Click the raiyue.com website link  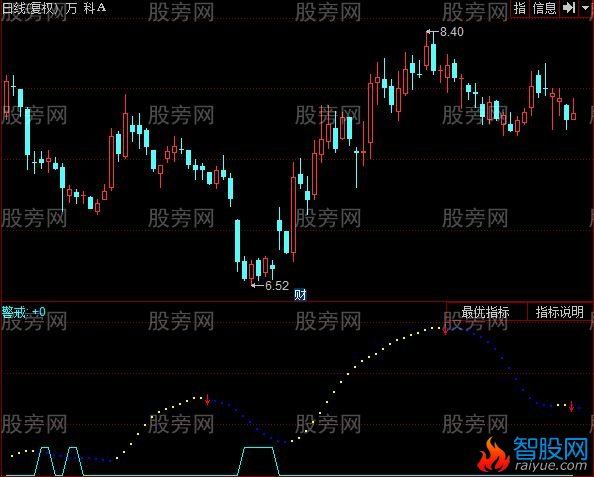pyautogui.click(x=551, y=465)
